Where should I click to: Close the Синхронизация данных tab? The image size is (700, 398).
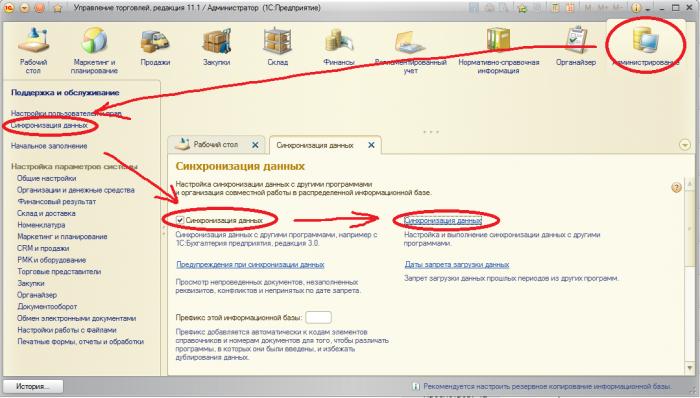point(371,145)
